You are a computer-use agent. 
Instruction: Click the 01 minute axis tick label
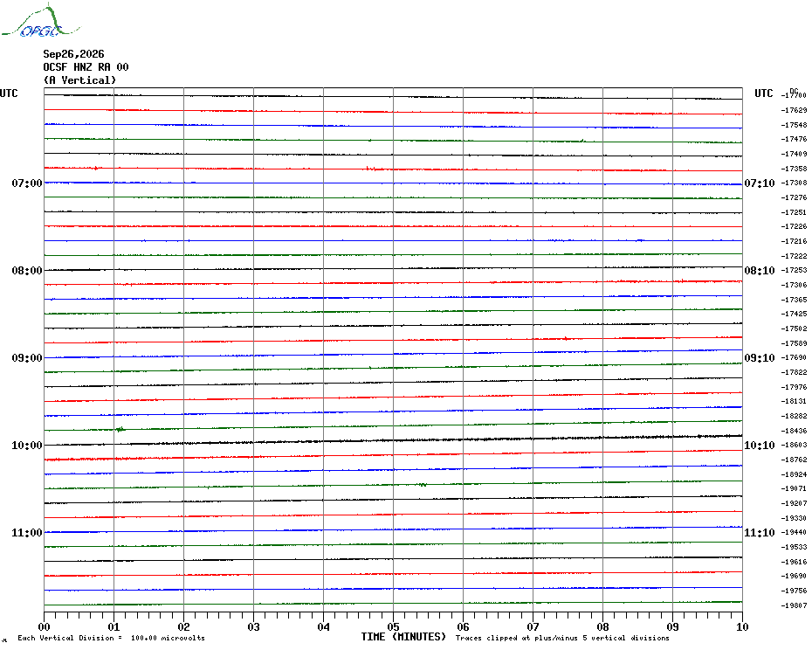coord(114,626)
